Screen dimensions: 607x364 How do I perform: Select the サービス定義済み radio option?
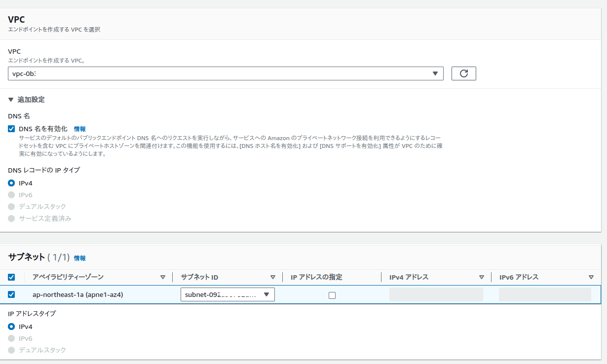click(11, 218)
